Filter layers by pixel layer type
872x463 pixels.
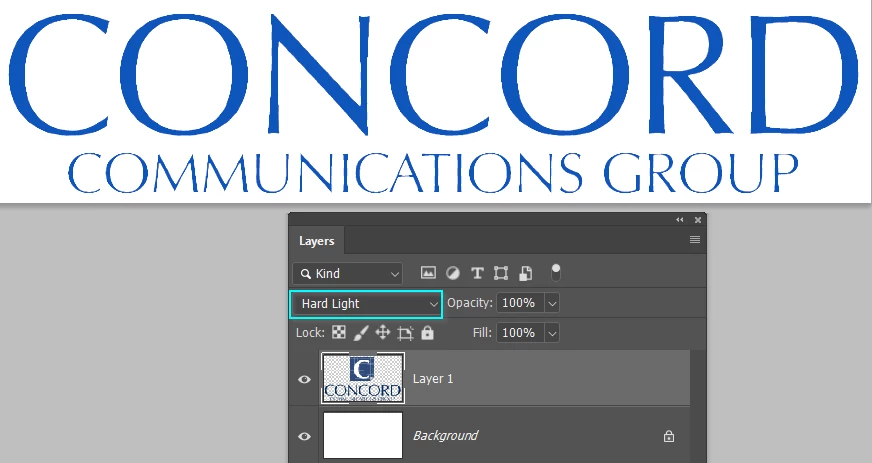tap(428, 273)
